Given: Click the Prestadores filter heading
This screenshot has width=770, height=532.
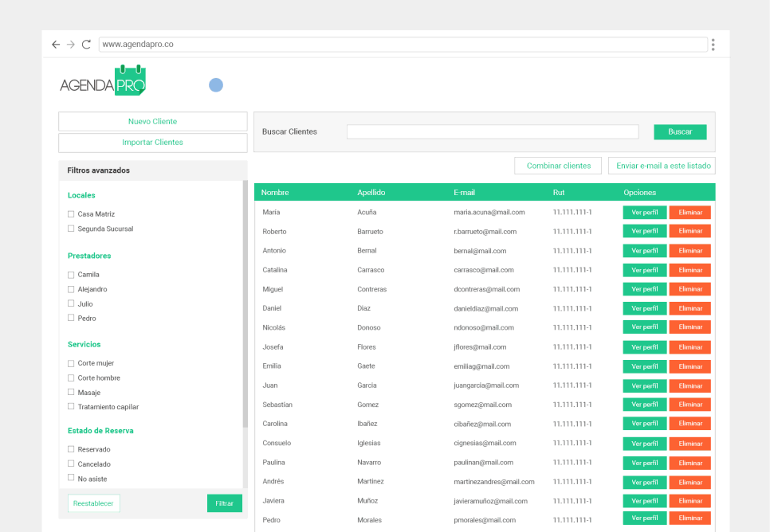Looking at the screenshot, I should (x=89, y=256).
